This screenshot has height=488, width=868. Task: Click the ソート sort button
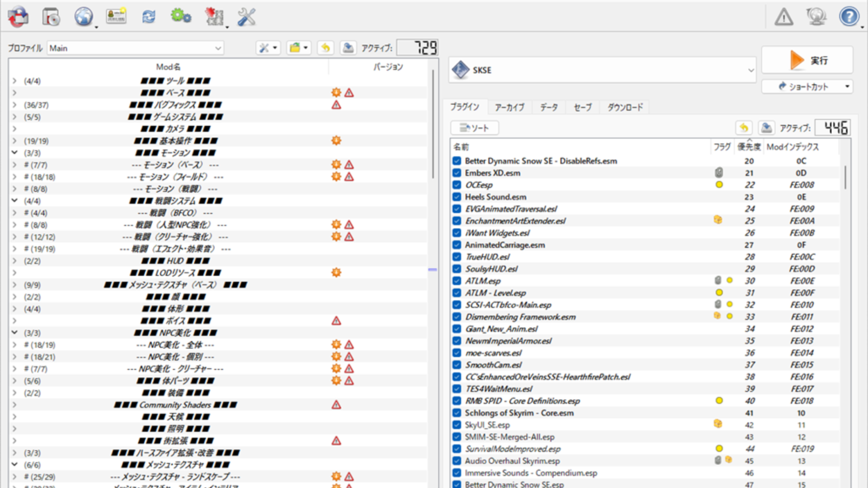click(475, 128)
